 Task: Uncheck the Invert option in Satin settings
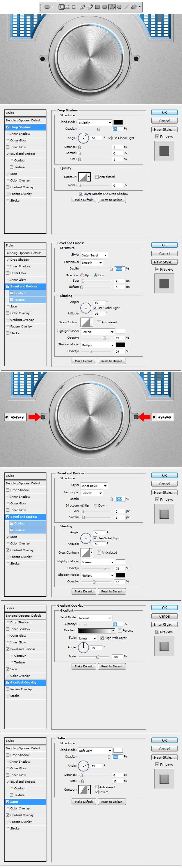click(97, 792)
